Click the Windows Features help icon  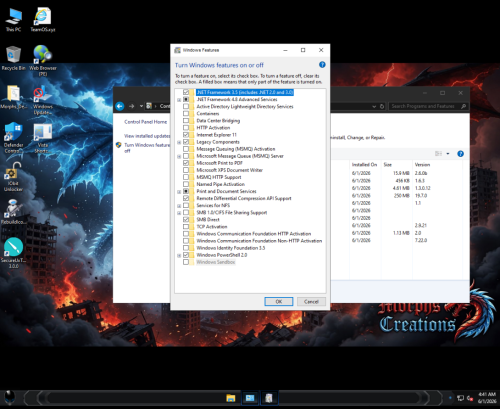(322, 65)
